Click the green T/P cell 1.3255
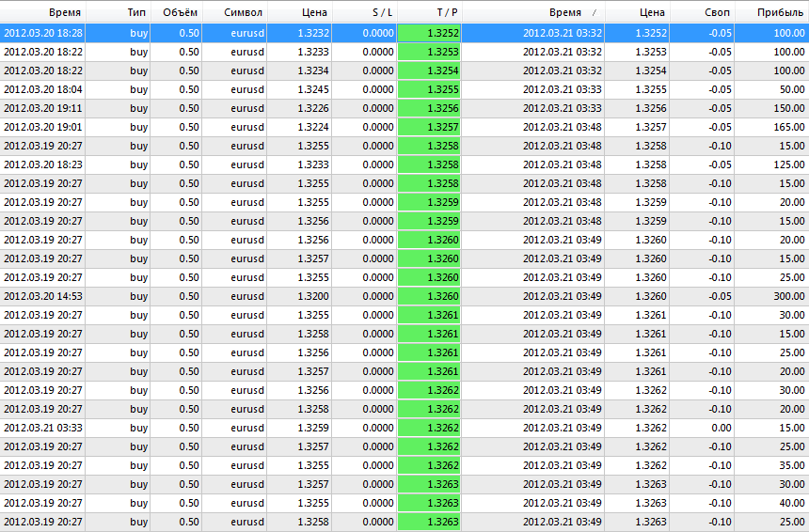This screenshot has height=532, width=809. click(429, 89)
